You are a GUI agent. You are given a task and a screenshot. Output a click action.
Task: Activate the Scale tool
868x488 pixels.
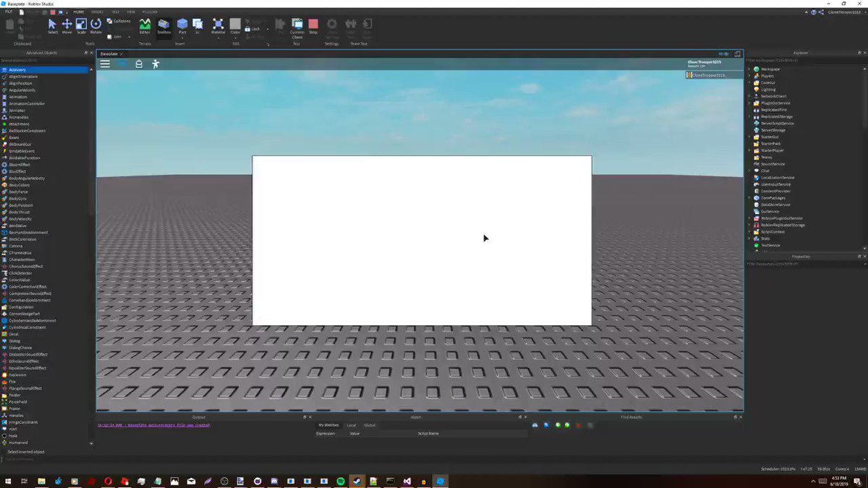pos(81,26)
